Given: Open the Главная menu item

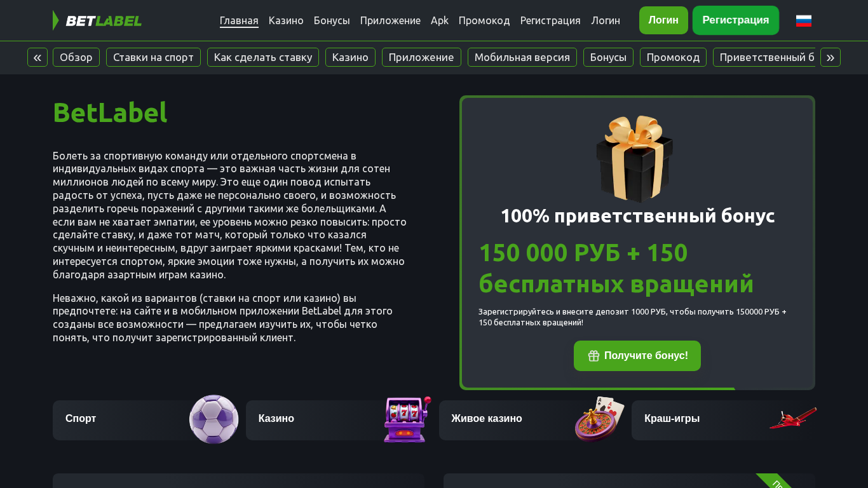Looking at the screenshot, I should coord(239,20).
